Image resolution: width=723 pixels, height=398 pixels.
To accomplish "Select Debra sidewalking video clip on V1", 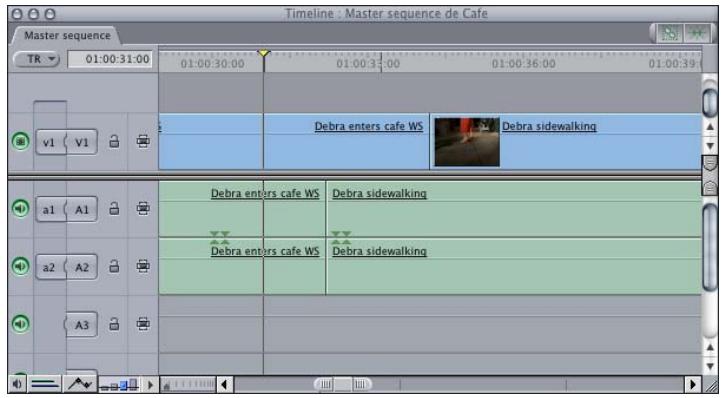I will click(565, 142).
